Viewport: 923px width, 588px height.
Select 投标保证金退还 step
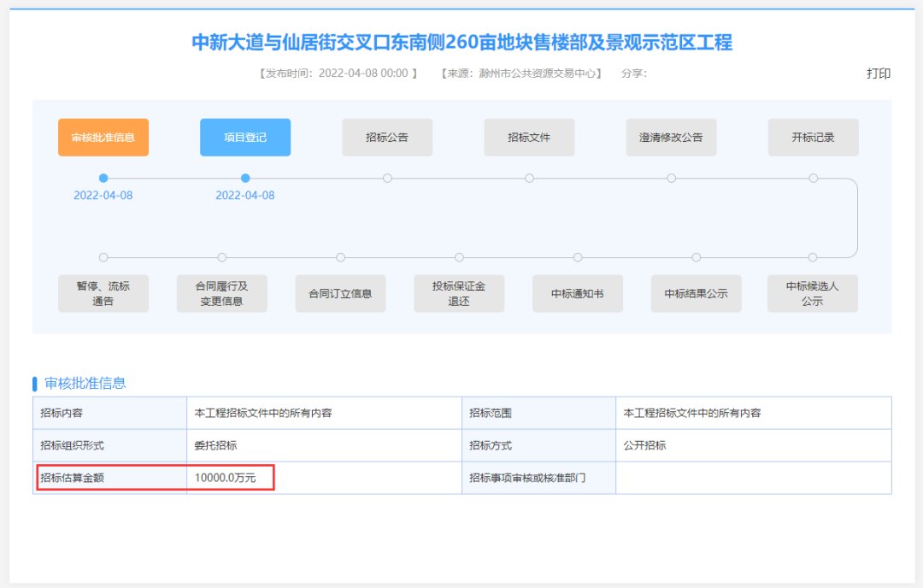click(459, 293)
